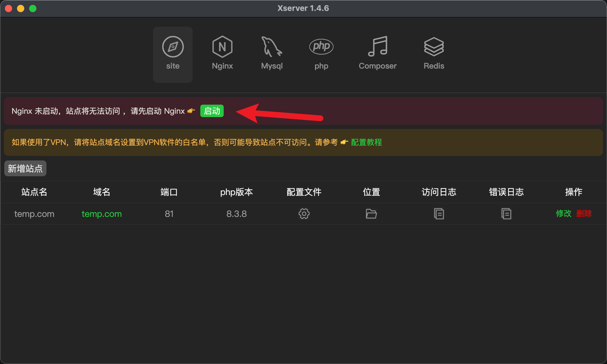Click 删除 to delete the site
The image size is (607, 364).
[x=584, y=214]
